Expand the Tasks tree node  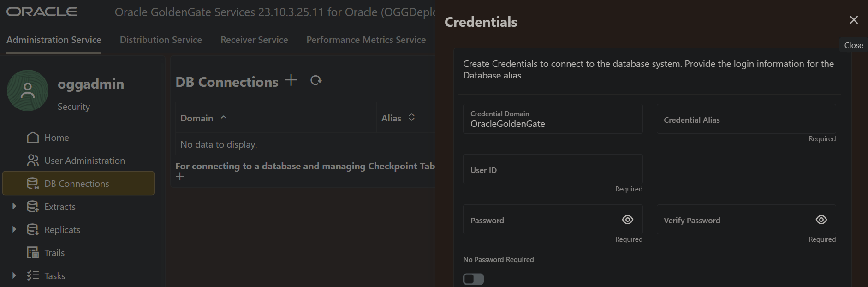[x=14, y=275]
